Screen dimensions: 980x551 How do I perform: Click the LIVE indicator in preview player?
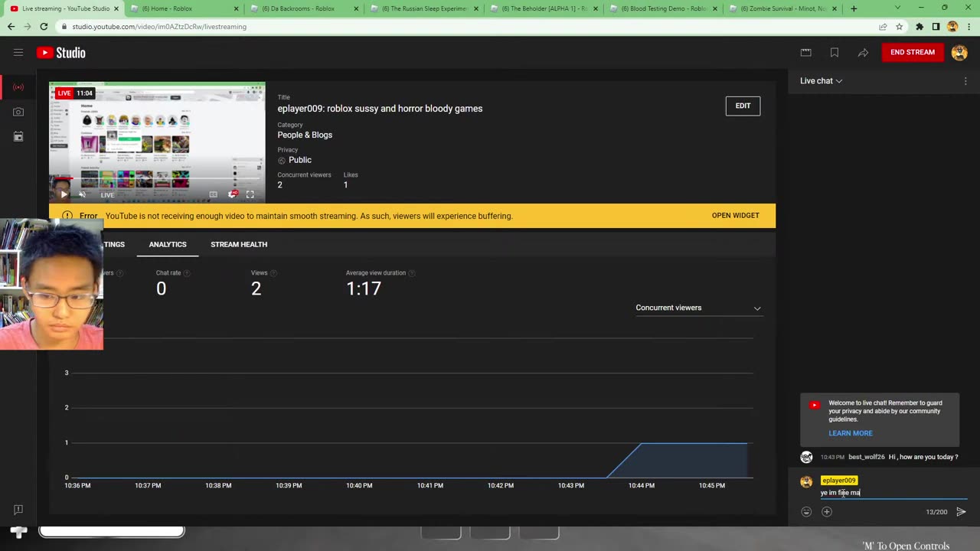click(x=107, y=195)
